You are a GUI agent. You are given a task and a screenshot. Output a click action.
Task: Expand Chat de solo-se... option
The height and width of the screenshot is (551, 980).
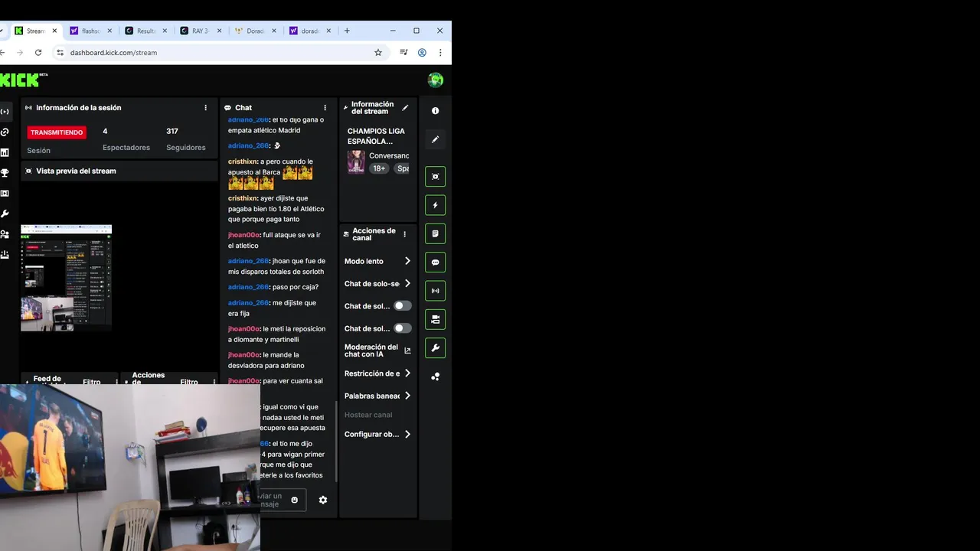click(x=377, y=283)
